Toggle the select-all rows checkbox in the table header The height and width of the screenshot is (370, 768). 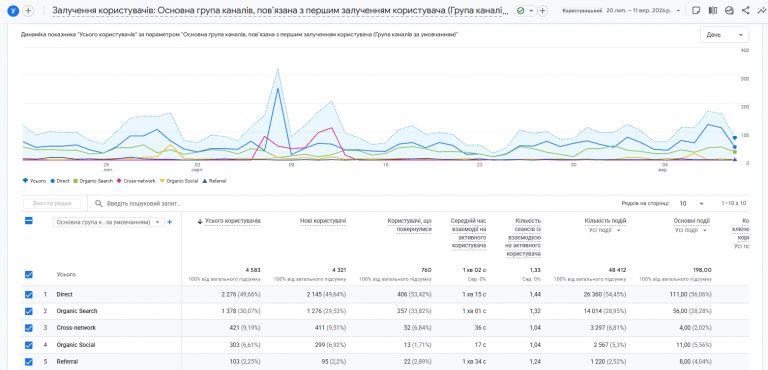point(28,221)
